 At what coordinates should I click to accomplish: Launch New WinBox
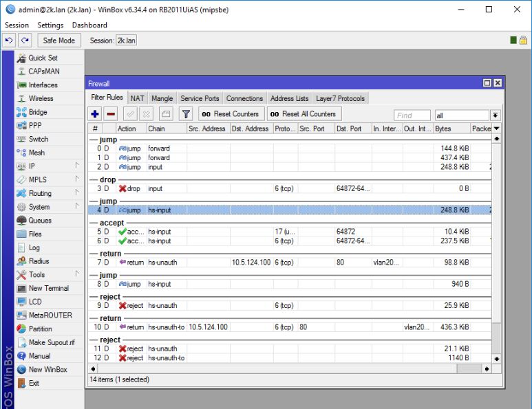(x=48, y=370)
